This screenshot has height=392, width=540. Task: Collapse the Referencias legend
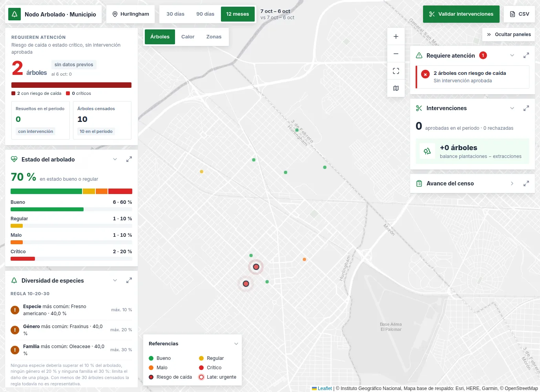coord(236,344)
